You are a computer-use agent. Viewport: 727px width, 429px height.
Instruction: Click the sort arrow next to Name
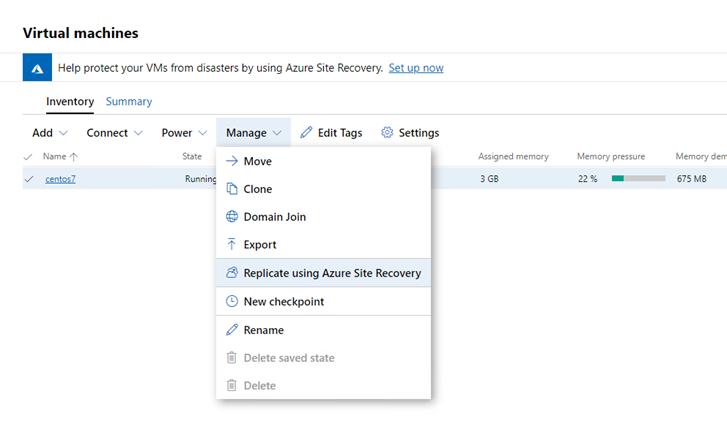click(x=73, y=157)
